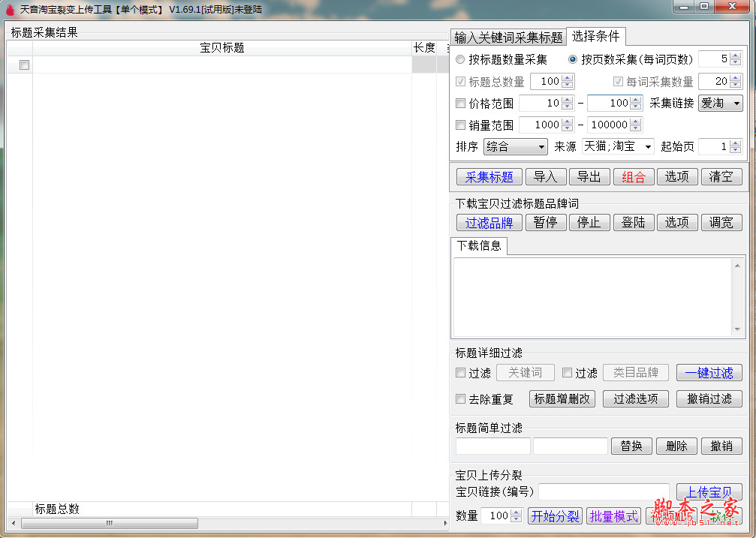Click 长度 column header

pos(424,48)
